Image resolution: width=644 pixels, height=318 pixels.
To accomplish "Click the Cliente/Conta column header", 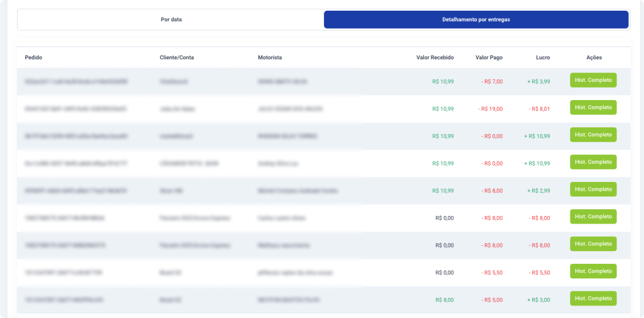I will (177, 57).
